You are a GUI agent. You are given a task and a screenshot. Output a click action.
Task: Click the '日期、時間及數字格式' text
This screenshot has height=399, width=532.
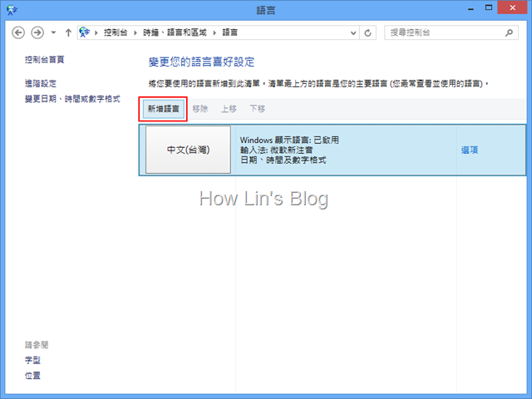point(283,160)
